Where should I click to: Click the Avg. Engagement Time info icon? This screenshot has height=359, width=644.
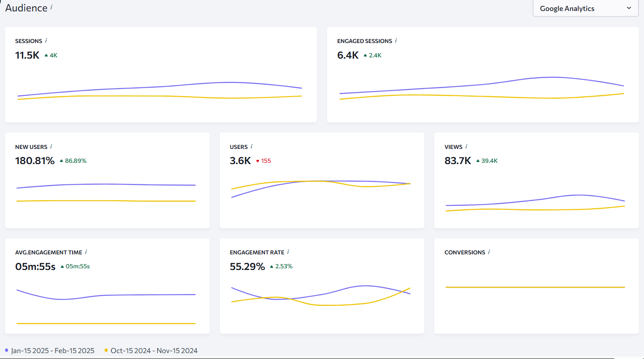click(86, 252)
